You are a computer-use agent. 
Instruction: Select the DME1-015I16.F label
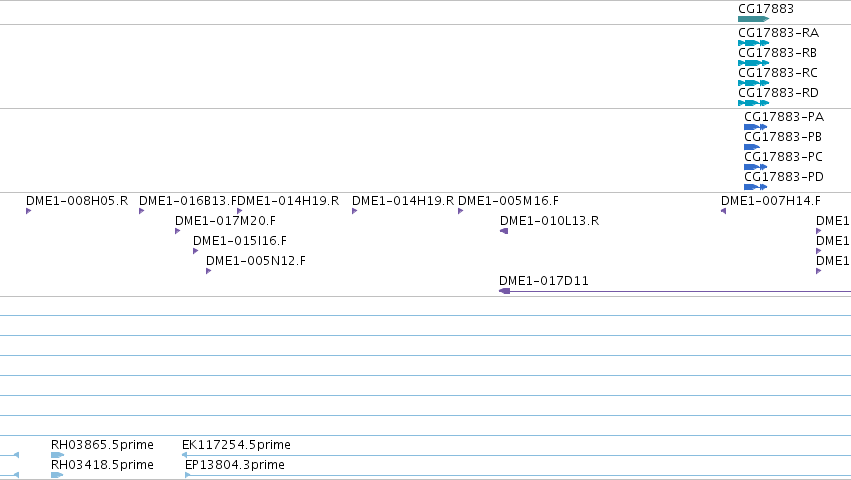240,241
